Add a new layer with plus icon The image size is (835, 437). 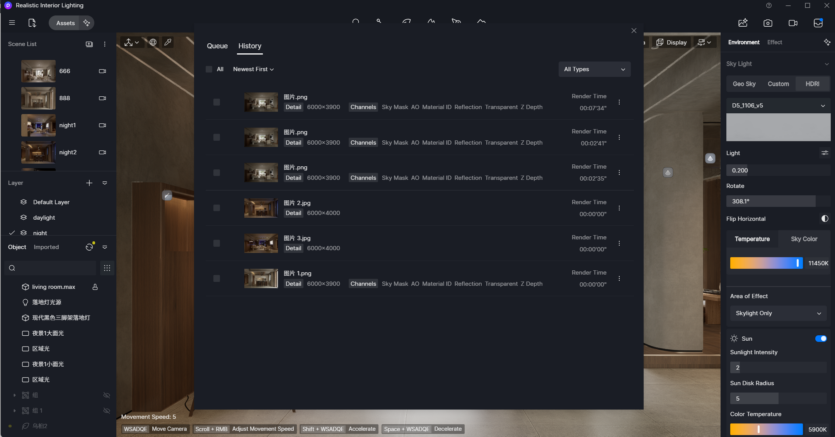(89, 183)
